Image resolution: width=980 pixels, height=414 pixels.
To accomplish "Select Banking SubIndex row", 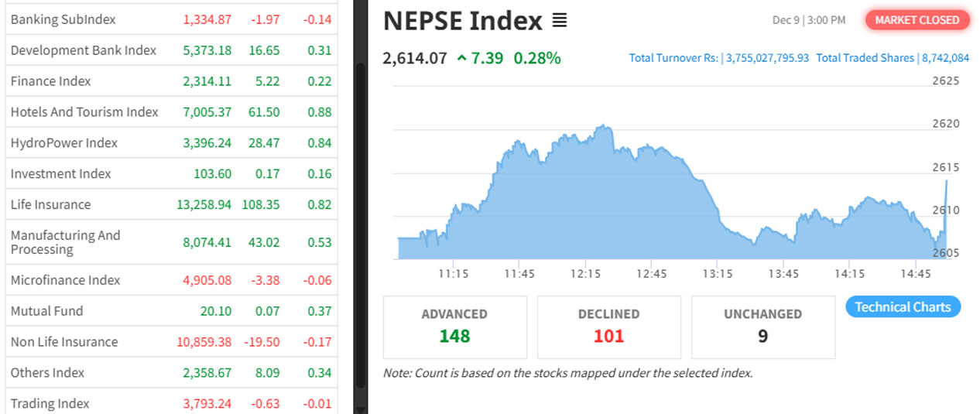I will pyautogui.click(x=63, y=19).
